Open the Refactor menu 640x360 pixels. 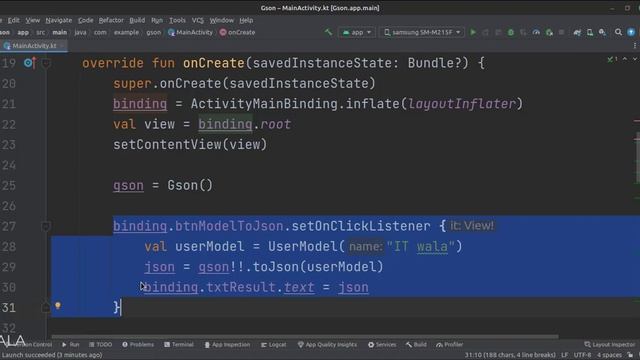111,20
